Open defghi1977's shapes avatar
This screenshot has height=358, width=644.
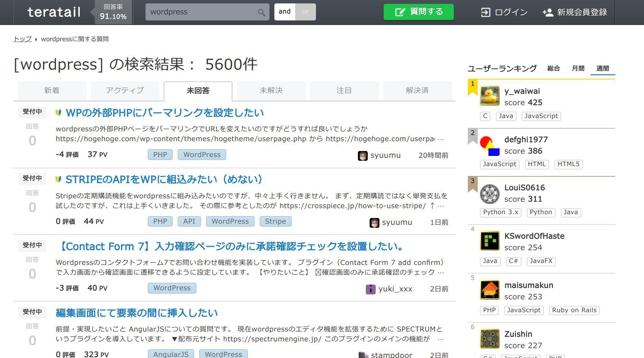(490, 146)
